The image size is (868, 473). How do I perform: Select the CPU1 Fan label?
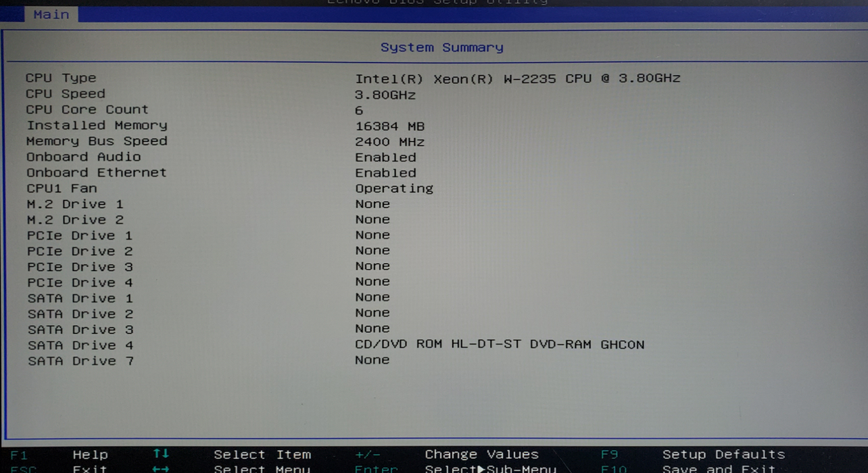(x=62, y=189)
